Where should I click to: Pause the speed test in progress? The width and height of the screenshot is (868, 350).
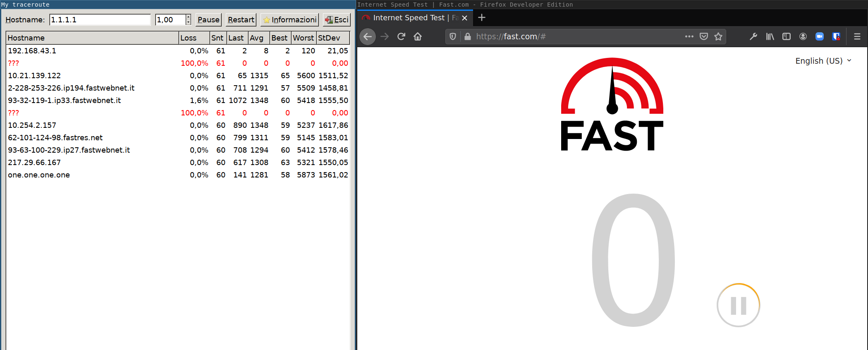point(738,305)
